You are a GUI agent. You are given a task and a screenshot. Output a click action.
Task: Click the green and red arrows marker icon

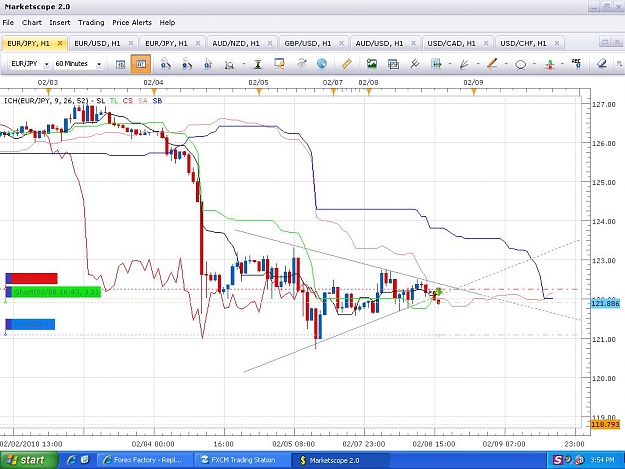point(550,64)
